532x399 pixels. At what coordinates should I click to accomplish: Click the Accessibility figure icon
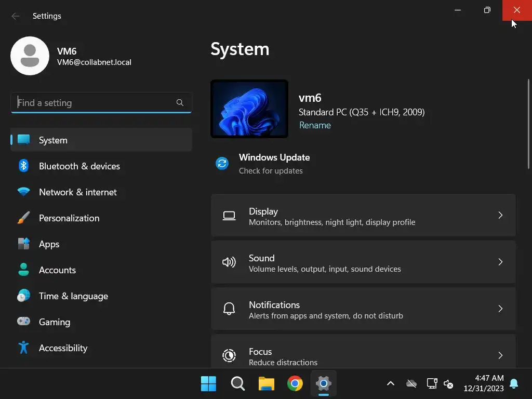coord(23,348)
